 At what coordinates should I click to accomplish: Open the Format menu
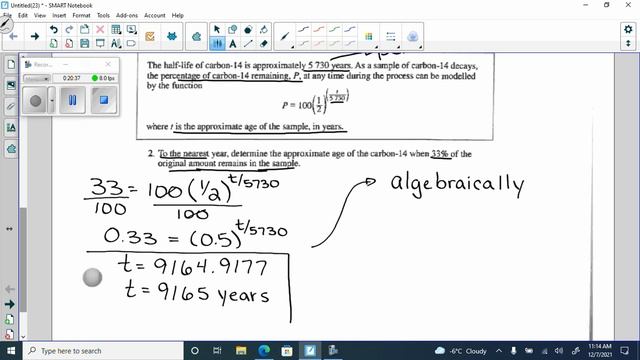81,15
